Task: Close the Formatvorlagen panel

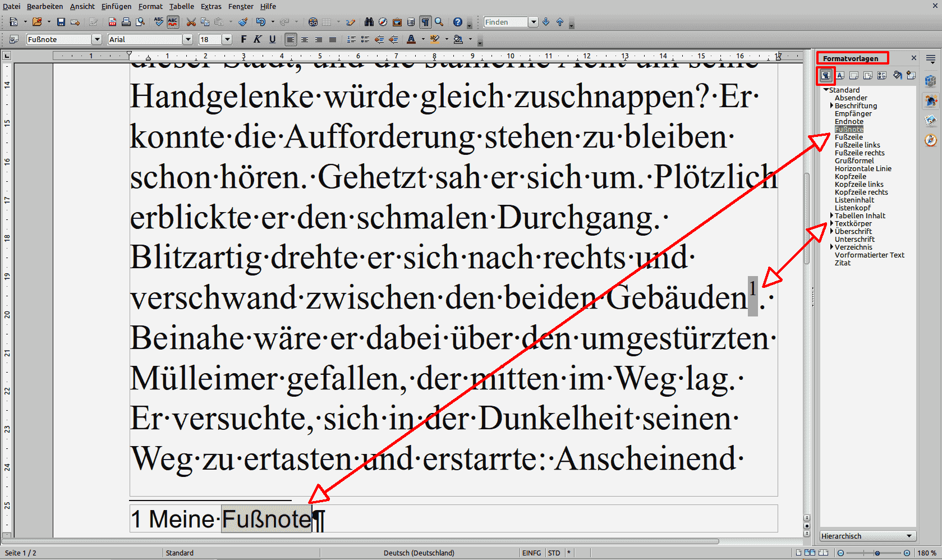Action: pos(913,58)
